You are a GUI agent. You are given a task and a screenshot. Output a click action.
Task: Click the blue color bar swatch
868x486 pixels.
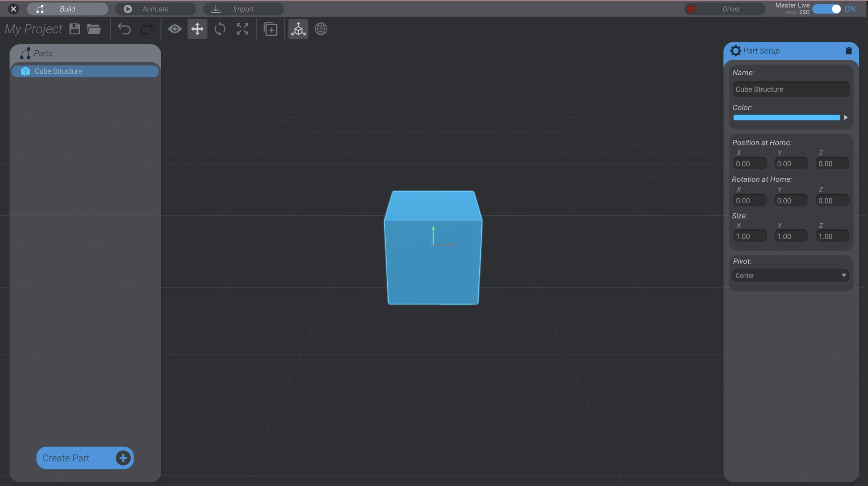(787, 117)
